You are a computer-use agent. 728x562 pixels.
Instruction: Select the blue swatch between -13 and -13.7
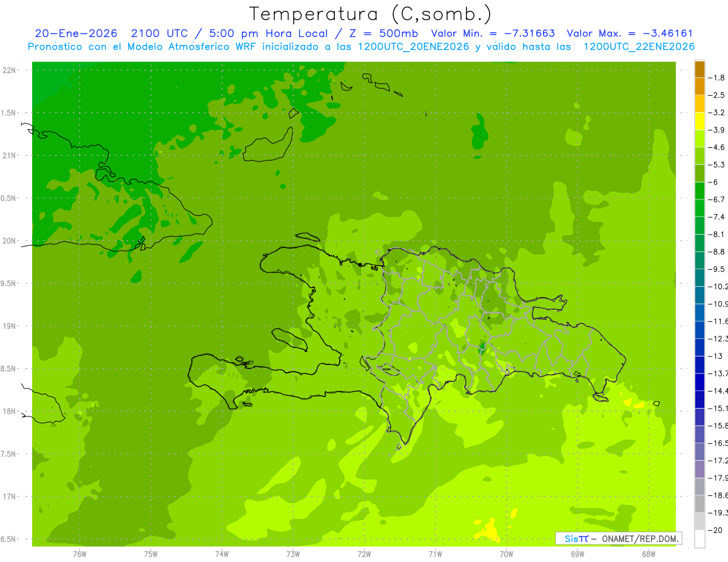click(x=699, y=364)
